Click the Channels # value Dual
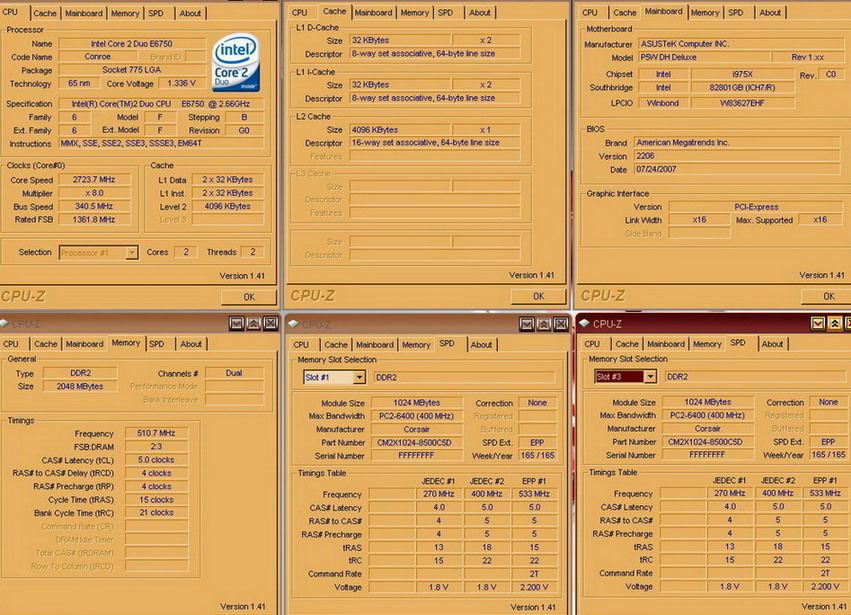Image resolution: width=851 pixels, height=615 pixels. [234, 373]
